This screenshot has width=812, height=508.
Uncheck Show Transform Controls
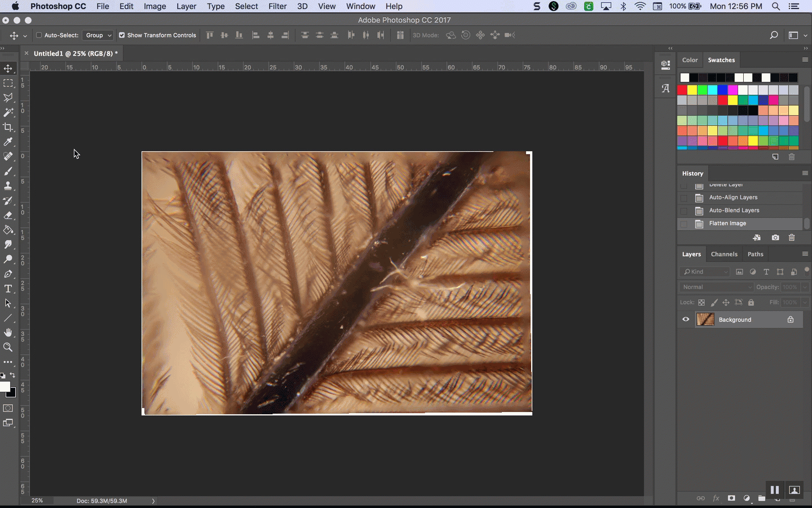(x=122, y=35)
